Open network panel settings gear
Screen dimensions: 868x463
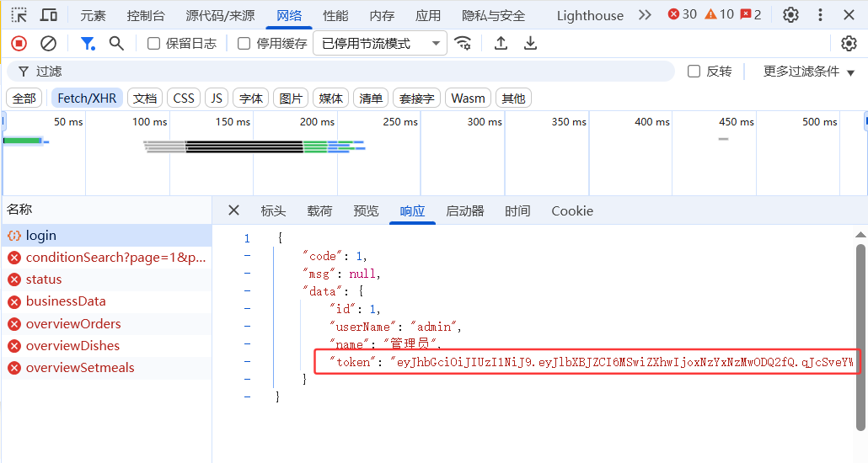coord(849,43)
